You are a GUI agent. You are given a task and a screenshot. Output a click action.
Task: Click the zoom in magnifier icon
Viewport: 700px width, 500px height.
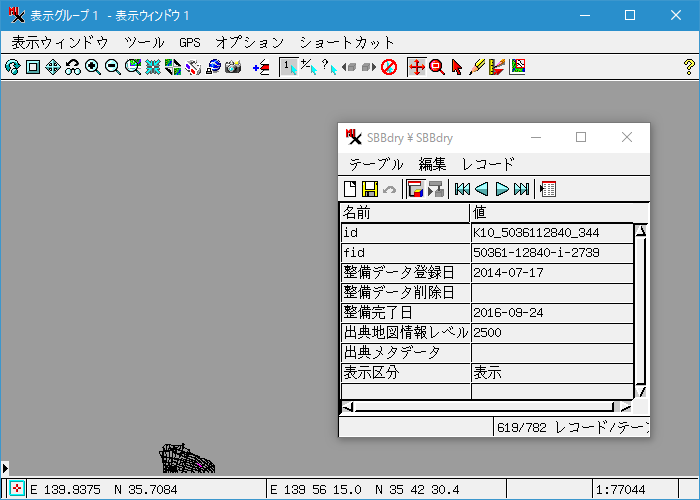tap(93, 67)
